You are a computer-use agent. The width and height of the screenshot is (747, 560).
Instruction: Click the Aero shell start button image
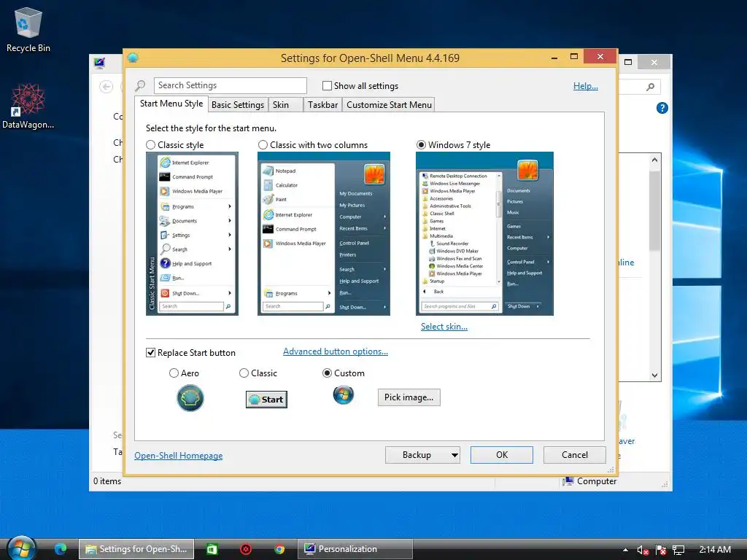(x=190, y=398)
